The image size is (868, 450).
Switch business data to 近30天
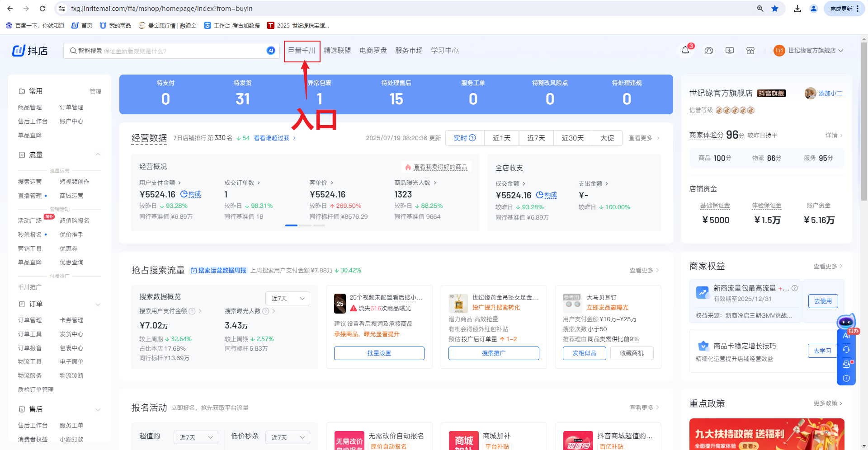coord(573,138)
